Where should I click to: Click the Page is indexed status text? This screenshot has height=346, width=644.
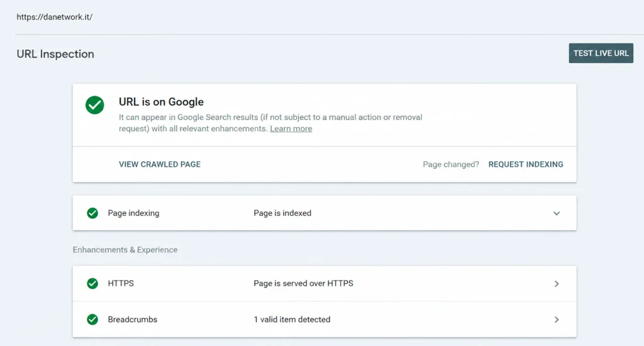(x=282, y=213)
